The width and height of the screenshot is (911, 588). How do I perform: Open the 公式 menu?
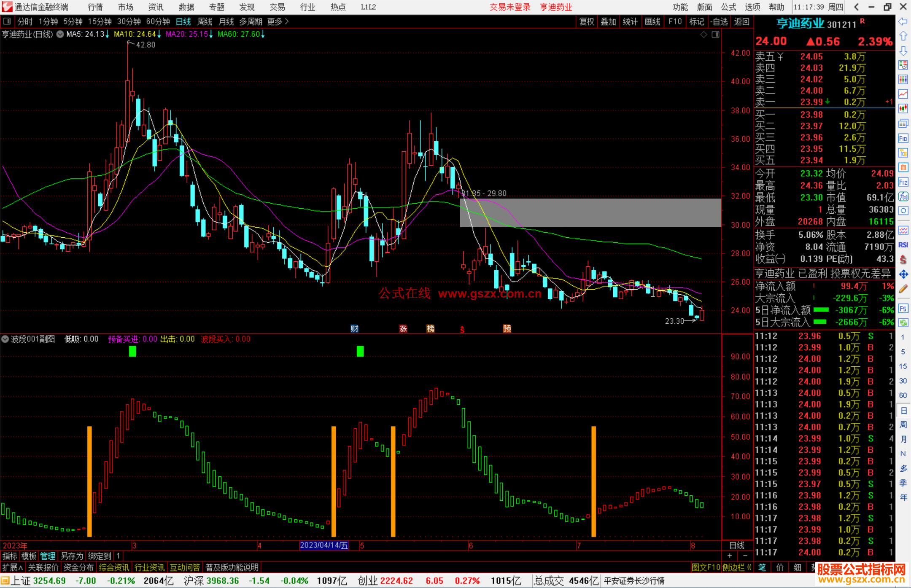[x=728, y=7]
